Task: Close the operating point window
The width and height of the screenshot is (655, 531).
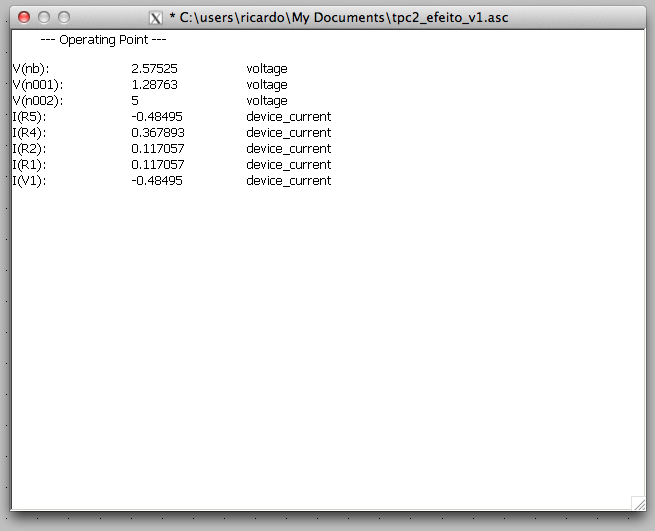Action: coord(25,18)
